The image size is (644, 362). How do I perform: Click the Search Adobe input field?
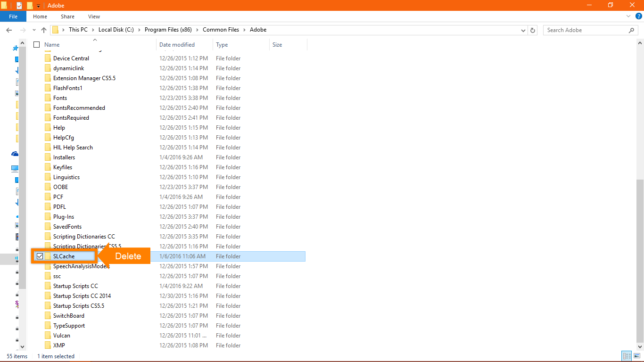tap(586, 30)
